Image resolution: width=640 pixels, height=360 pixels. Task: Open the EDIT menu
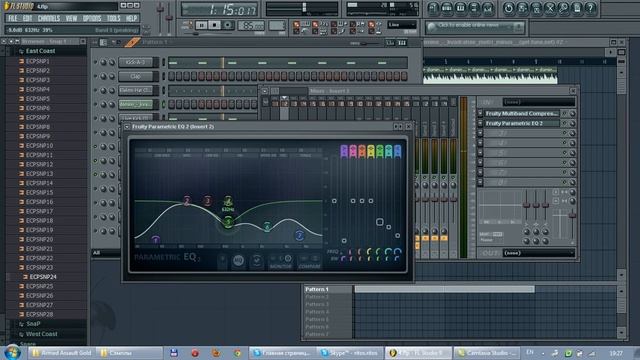pyautogui.click(x=27, y=18)
